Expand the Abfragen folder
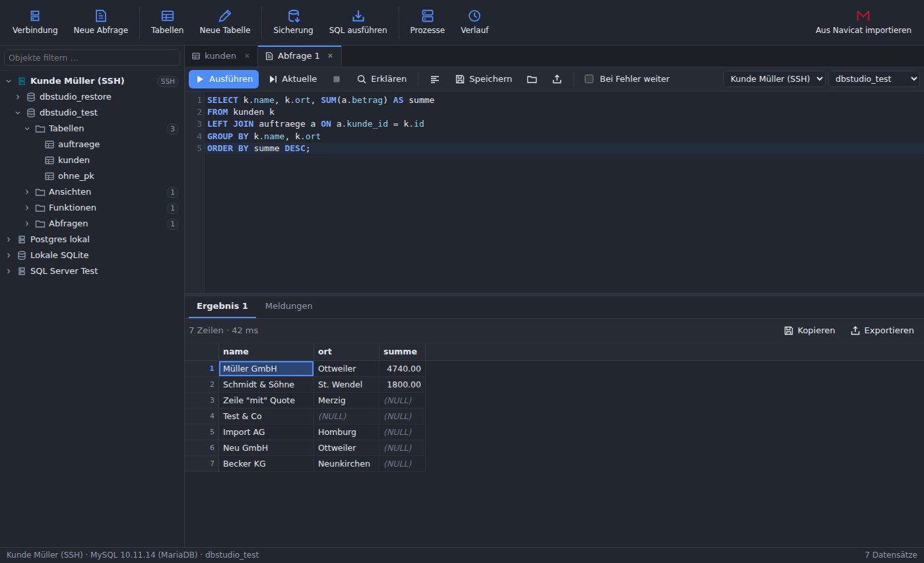Viewport: 924px width, 563px height. click(27, 224)
